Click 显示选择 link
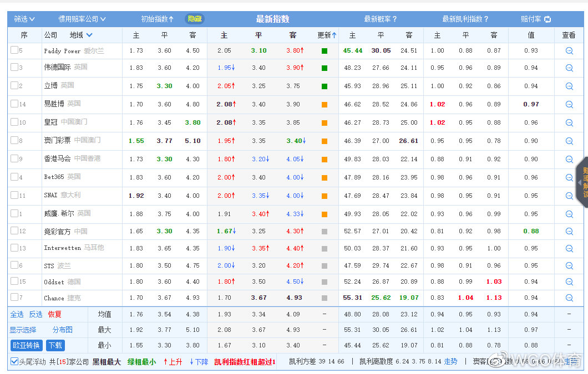This screenshot has height=374, width=588. click(x=23, y=330)
